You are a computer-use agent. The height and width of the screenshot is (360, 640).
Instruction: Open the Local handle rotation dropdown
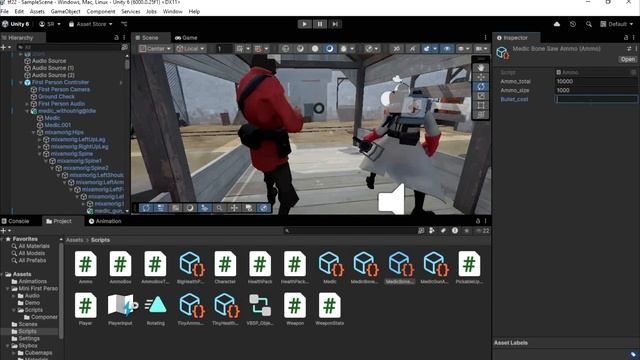190,49
